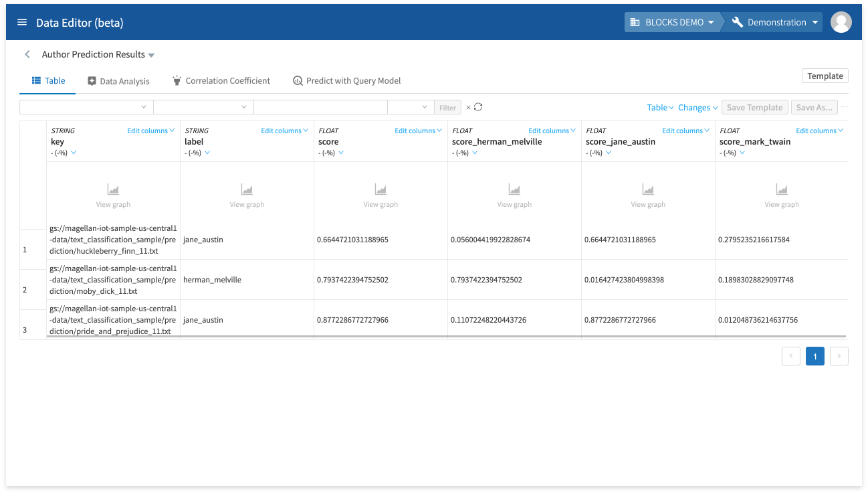Screen dimensions: 868x494
Task: View graph for score_mark_twain column
Action: (782, 196)
